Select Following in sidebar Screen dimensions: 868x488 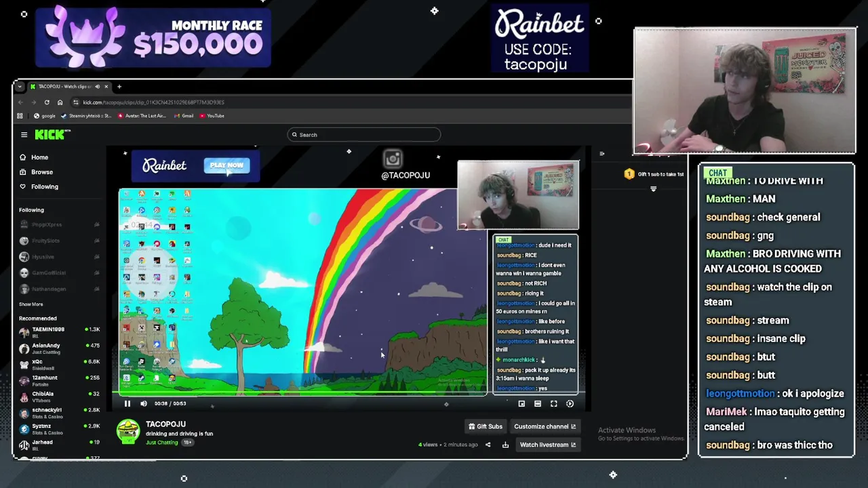point(39,186)
